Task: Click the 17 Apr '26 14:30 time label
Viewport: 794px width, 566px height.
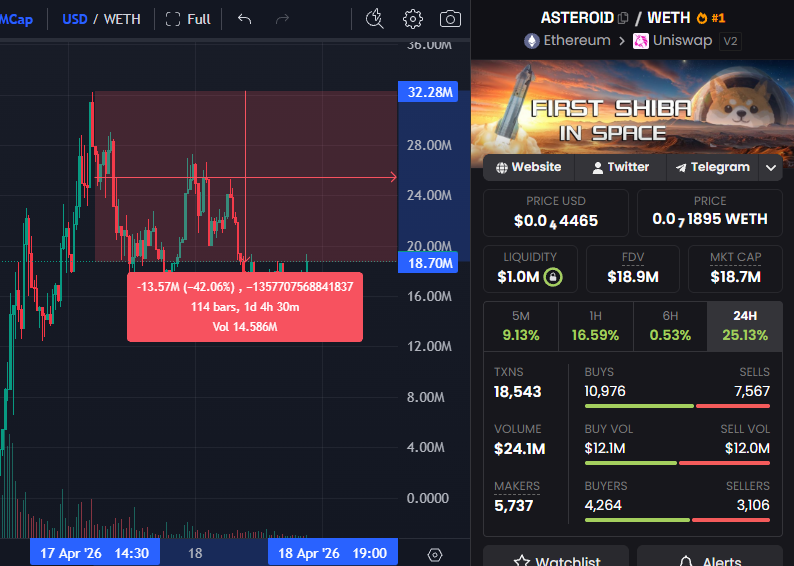Action: (95, 553)
